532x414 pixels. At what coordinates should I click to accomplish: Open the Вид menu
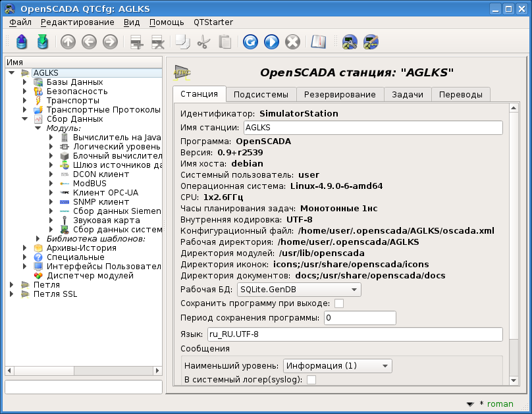point(131,22)
